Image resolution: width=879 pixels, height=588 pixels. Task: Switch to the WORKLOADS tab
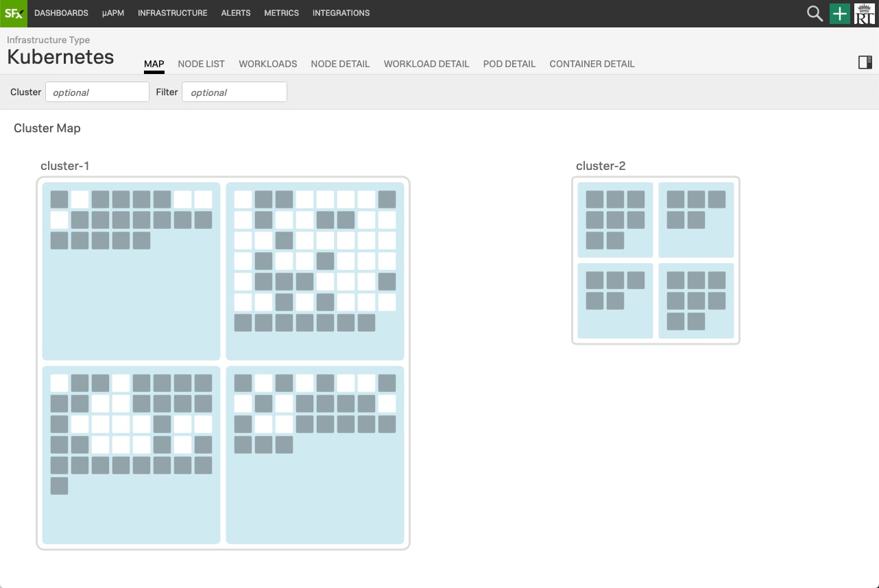tap(267, 64)
